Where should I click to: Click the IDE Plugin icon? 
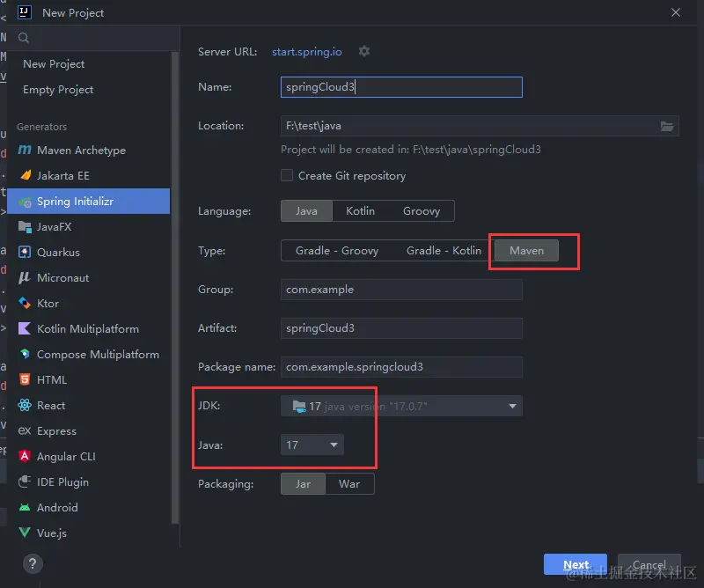point(25,481)
